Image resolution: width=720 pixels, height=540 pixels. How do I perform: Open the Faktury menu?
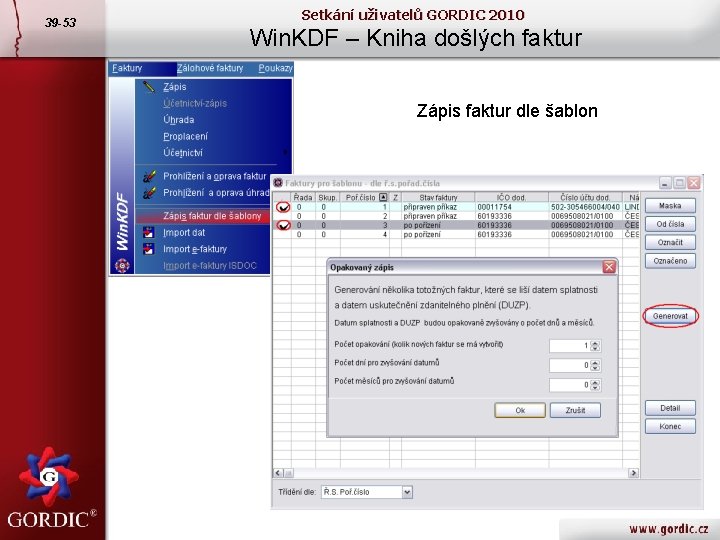click(x=127, y=68)
